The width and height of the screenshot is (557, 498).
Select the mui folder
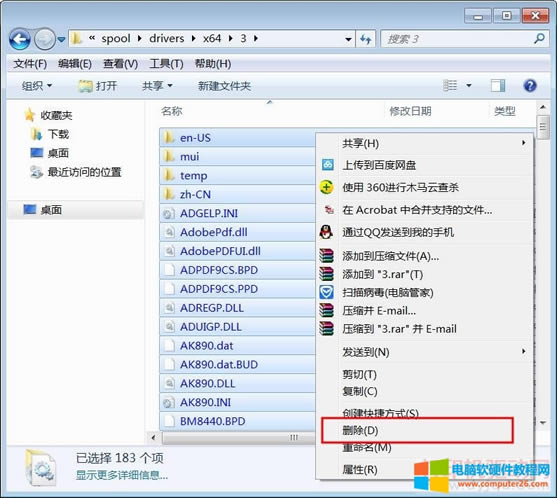[x=237, y=156]
